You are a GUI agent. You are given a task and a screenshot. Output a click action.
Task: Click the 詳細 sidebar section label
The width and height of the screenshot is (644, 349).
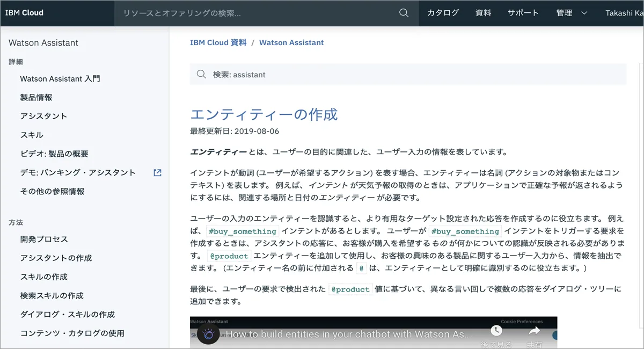click(x=16, y=62)
